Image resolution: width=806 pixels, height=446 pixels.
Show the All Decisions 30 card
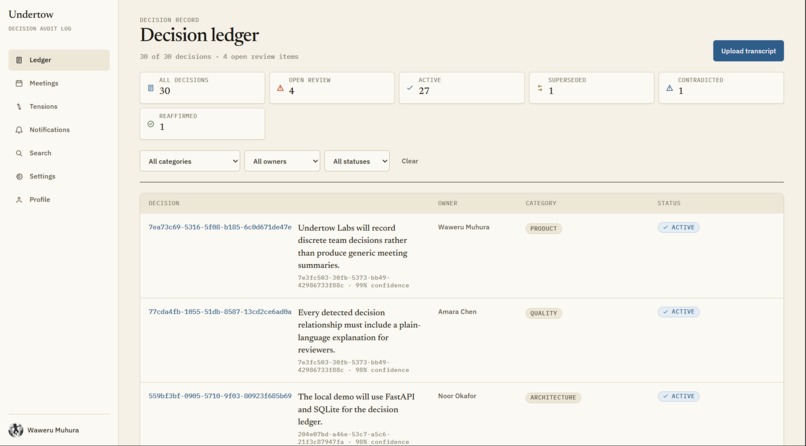[x=203, y=88]
